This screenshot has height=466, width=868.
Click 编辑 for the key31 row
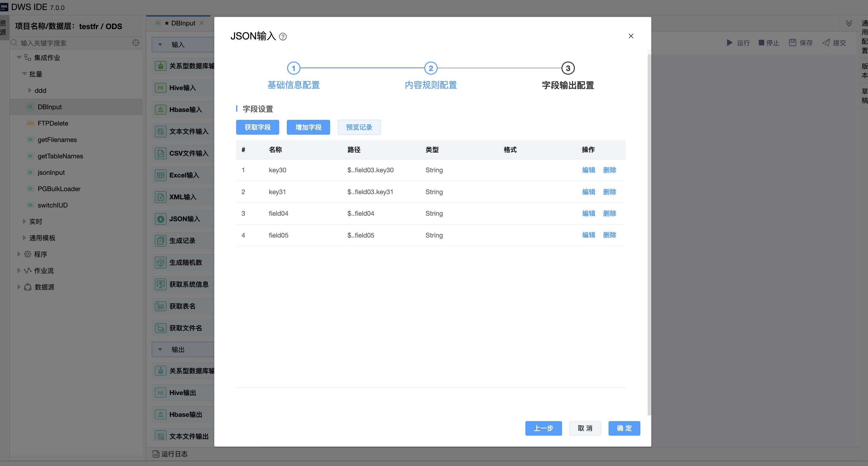tap(588, 192)
